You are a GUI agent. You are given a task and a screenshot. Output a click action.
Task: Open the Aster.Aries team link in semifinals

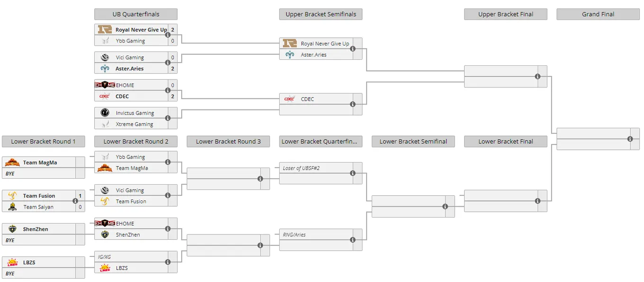click(x=314, y=55)
